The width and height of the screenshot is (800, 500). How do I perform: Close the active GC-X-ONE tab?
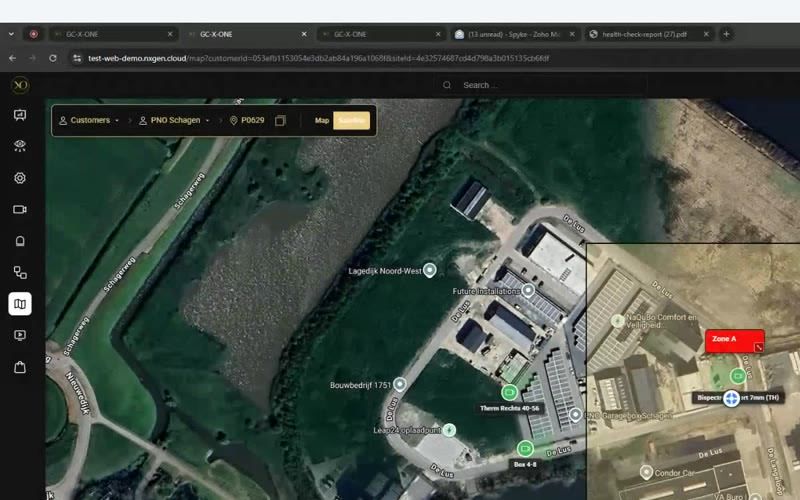click(x=304, y=34)
